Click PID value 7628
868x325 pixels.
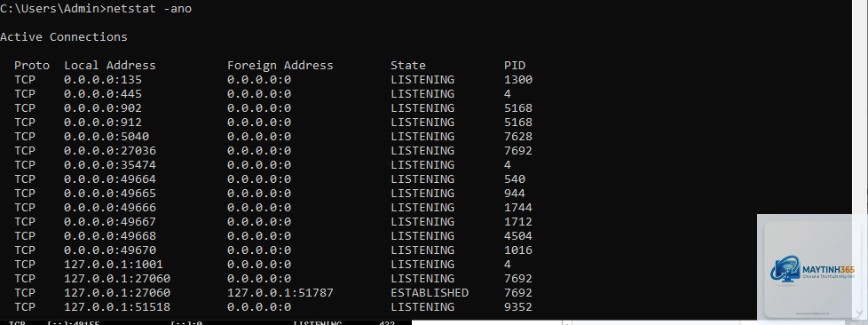coord(518,137)
